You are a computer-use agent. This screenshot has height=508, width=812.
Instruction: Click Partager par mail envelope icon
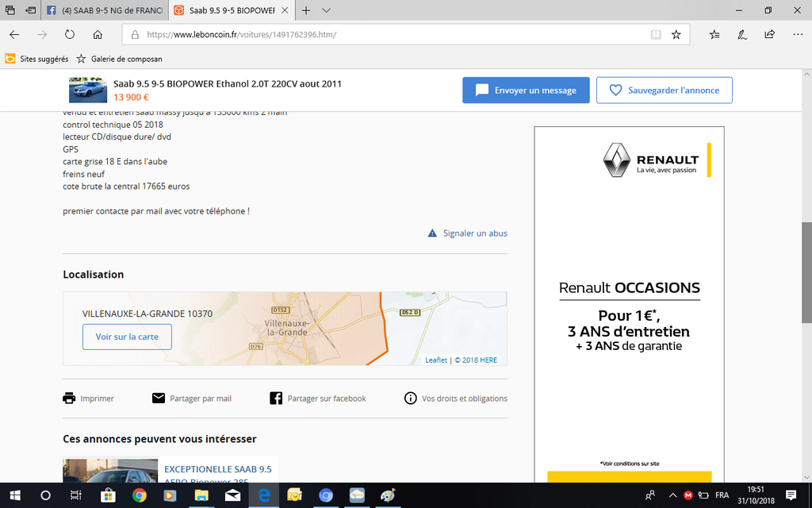(x=159, y=398)
